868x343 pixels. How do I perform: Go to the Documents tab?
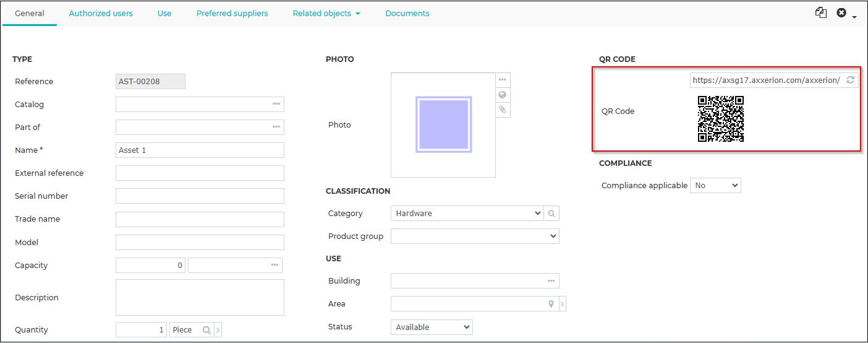pos(407,13)
